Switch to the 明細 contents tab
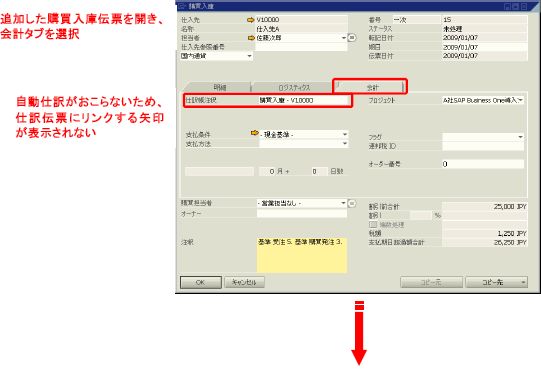Image resolution: width=541 pixels, height=369 pixels. pyautogui.click(x=219, y=88)
